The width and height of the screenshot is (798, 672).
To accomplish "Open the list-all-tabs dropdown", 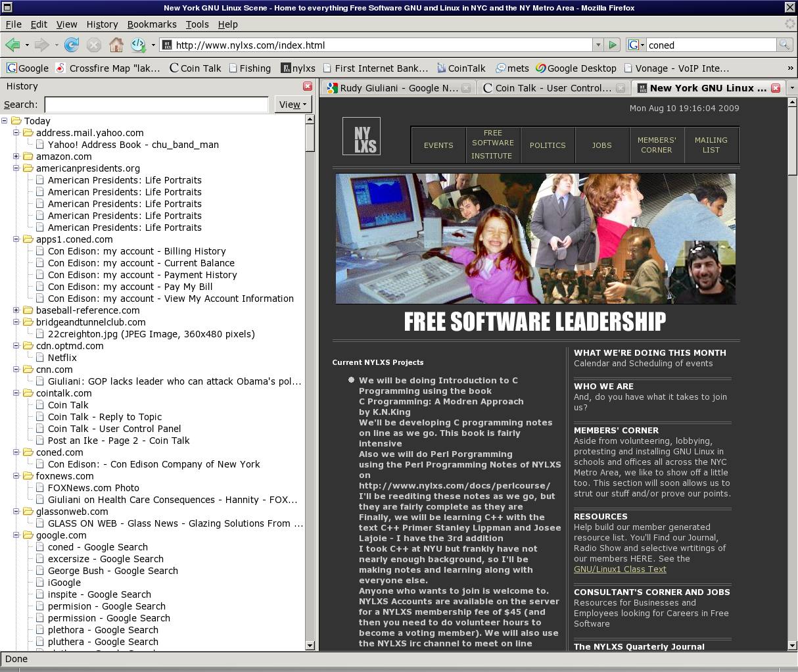I will pos(791,88).
